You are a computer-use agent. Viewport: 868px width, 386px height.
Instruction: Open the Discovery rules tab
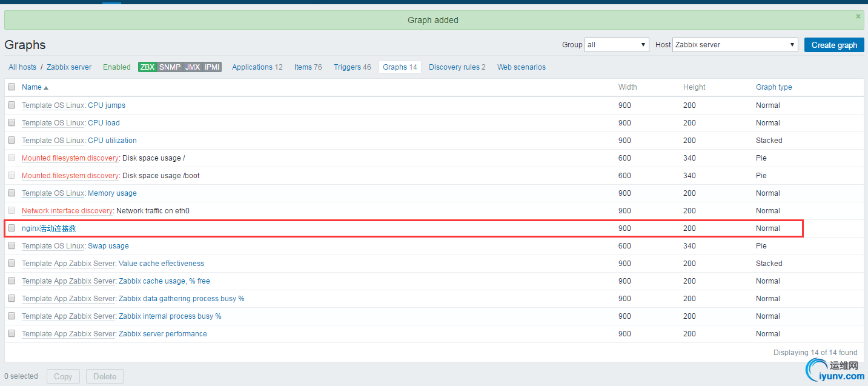point(457,67)
